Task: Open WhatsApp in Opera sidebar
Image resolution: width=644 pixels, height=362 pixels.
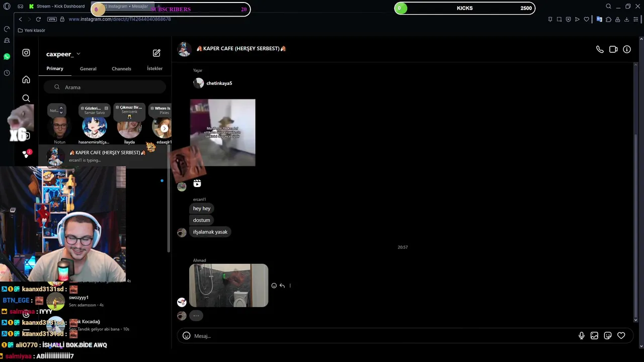Action: pyautogui.click(x=7, y=56)
